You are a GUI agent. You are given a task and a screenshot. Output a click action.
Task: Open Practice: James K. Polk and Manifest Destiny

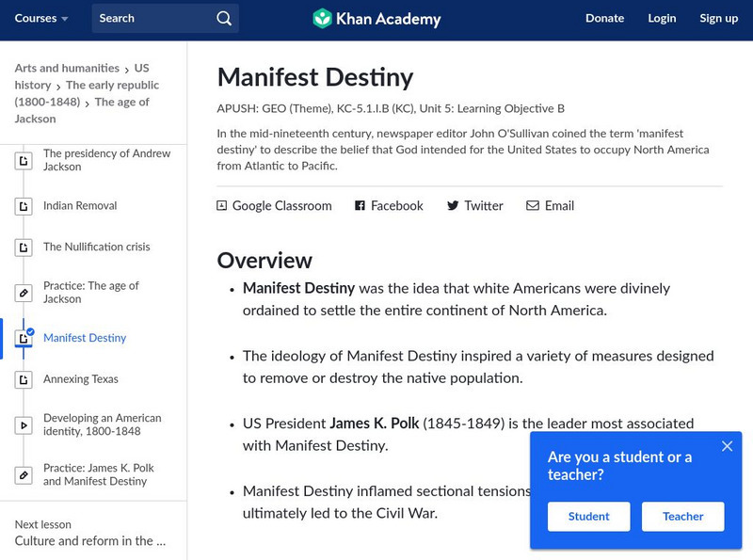tap(99, 474)
